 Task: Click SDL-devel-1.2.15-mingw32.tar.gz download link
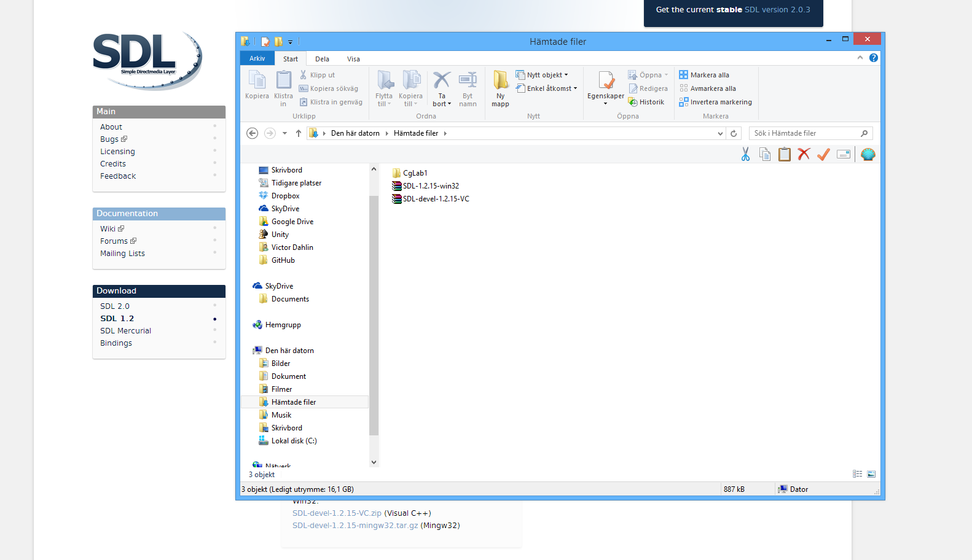(x=355, y=526)
